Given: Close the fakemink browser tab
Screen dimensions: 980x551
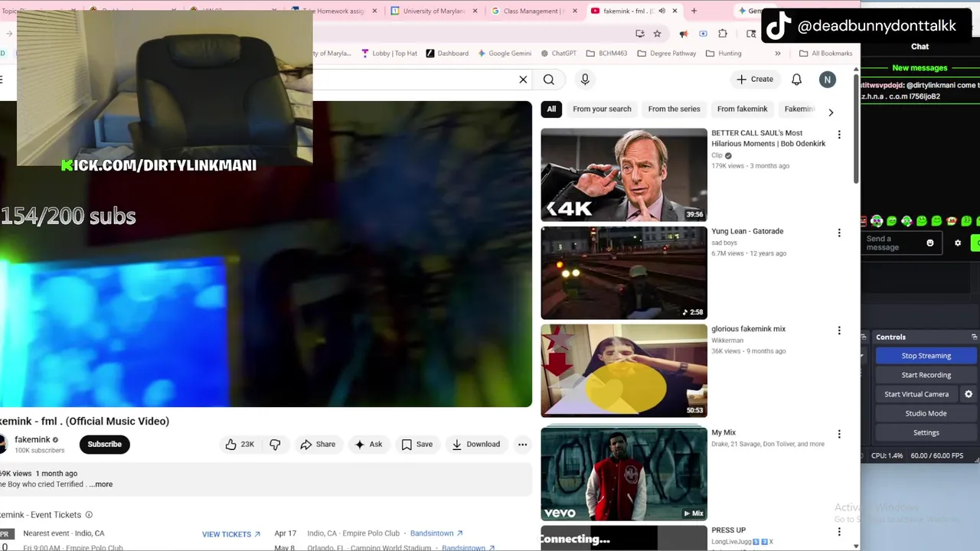Looking at the screenshot, I should pos(675,11).
